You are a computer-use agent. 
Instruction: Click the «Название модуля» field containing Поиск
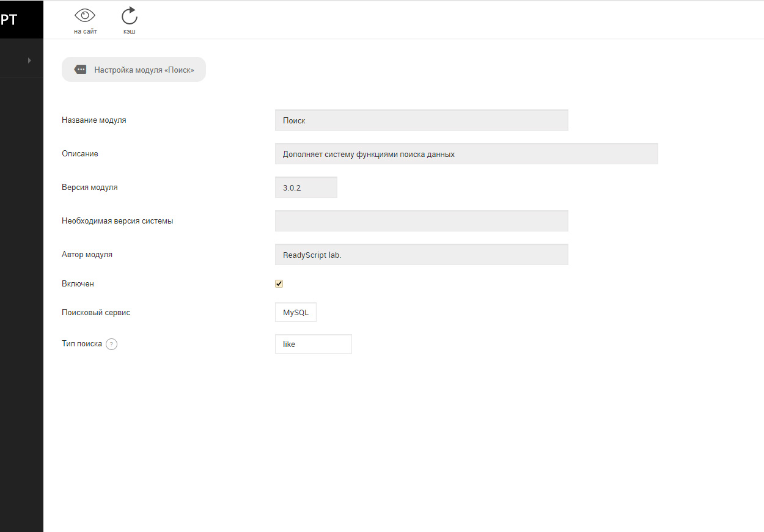[421, 120]
